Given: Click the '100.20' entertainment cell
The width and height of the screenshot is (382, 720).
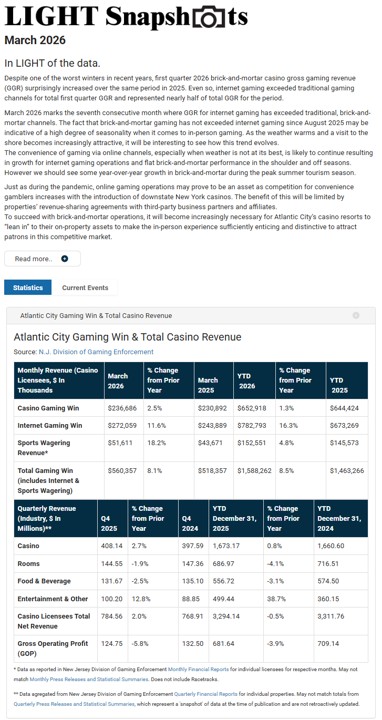Looking at the screenshot, I should [112, 599].
